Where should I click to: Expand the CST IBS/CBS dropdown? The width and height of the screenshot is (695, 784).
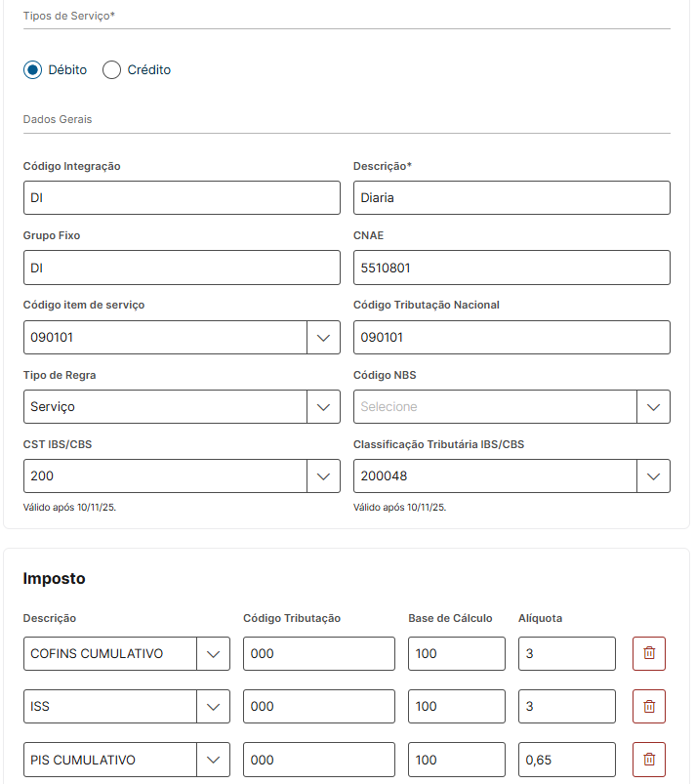(323, 476)
